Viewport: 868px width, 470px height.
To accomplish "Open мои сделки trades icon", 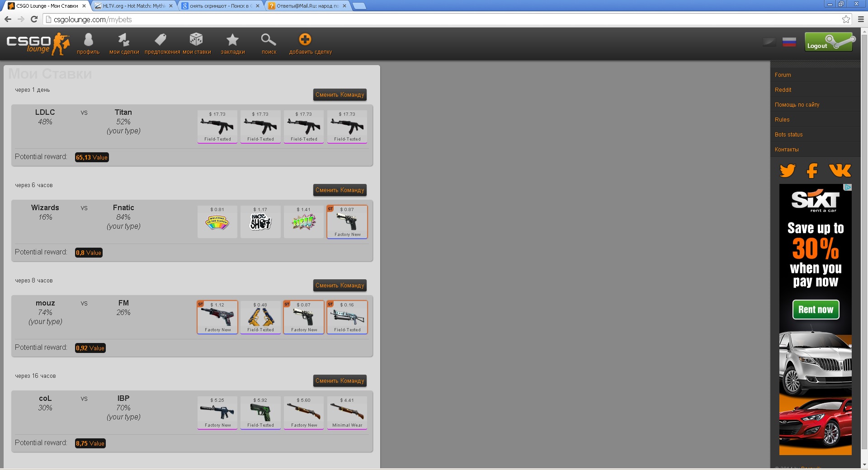I will pyautogui.click(x=124, y=44).
